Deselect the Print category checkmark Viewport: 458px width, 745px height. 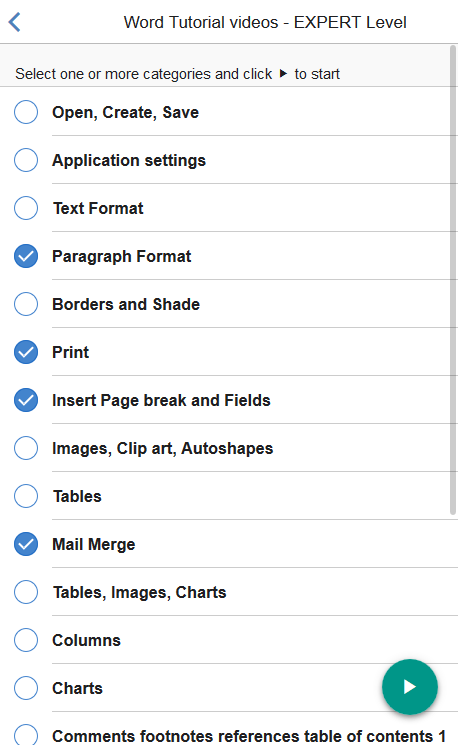click(26, 352)
